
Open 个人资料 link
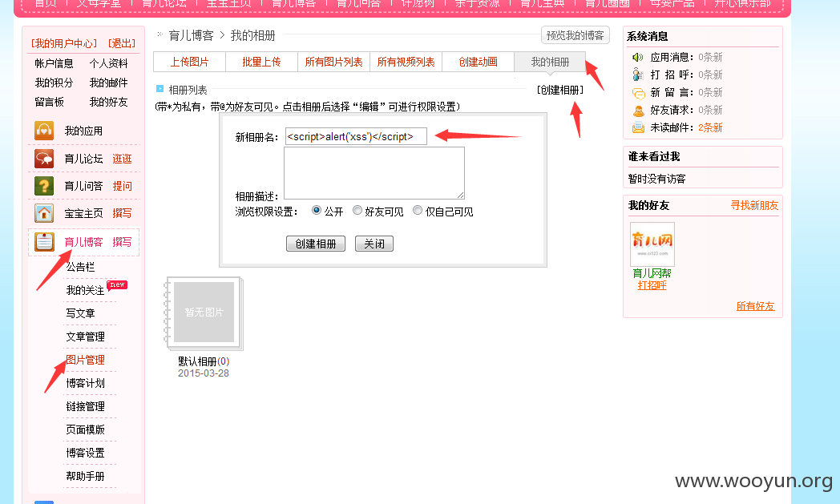[109, 63]
